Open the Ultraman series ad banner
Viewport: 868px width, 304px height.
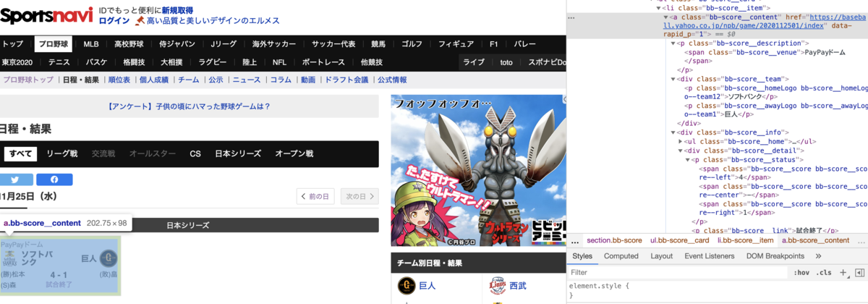point(478,172)
